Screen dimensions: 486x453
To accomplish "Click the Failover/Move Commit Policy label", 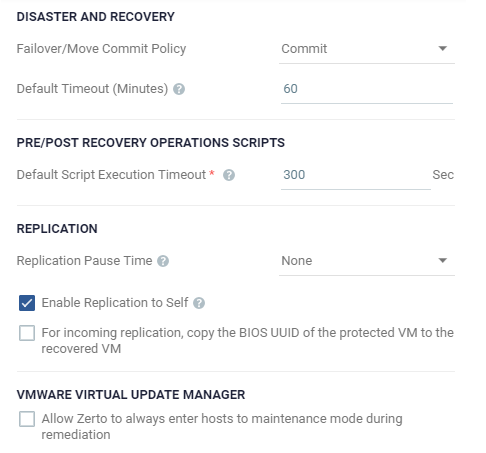I will pyautogui.click(x=101, y=49).
